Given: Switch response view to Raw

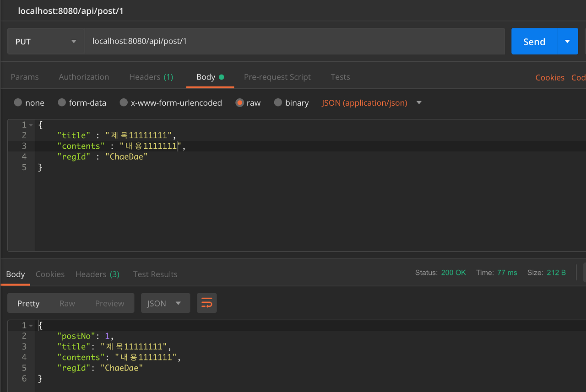Looking at the screenshot, I should 67,303.
